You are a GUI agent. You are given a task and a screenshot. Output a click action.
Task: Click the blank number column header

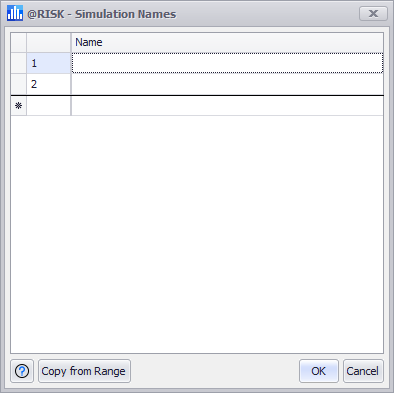(49, 42)
